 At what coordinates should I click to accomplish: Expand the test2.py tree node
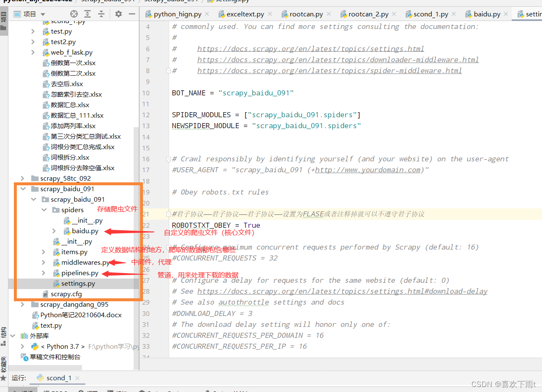33,42
